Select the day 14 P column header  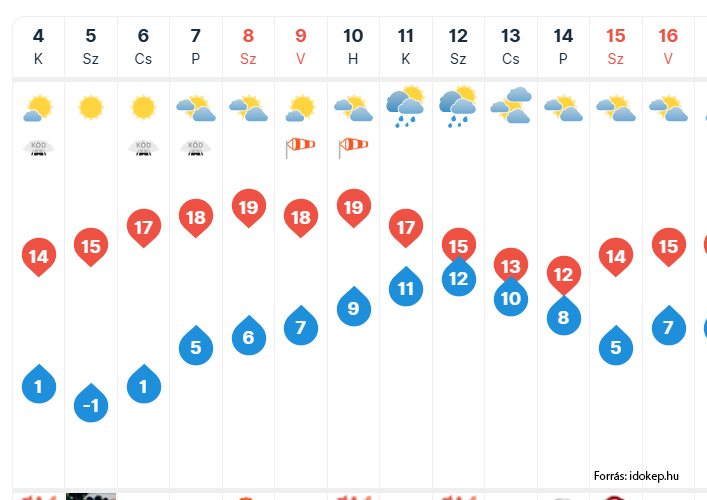[563, 47]
